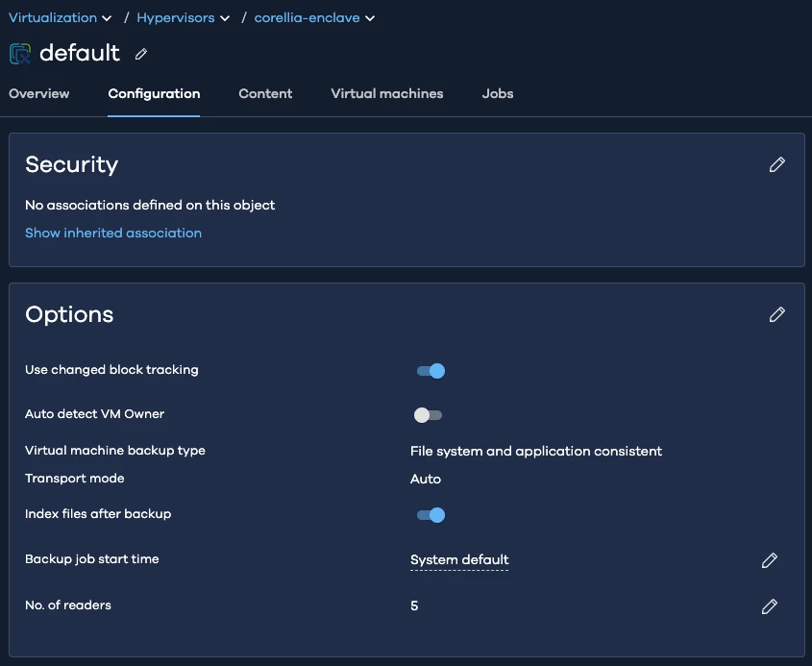Open the Jobs tab

498,94
